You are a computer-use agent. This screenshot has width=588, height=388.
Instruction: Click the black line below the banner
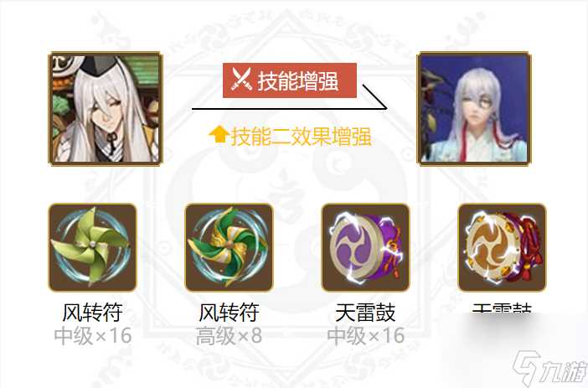[290, 109]
